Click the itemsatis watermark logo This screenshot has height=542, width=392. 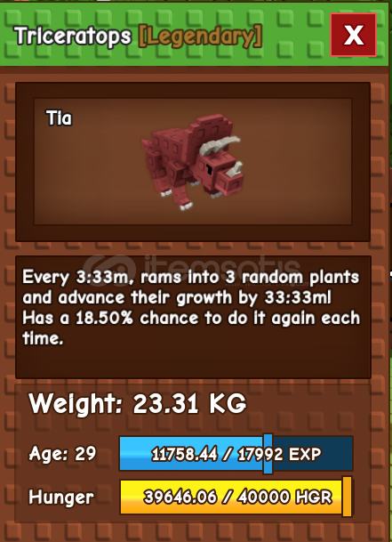[x=110, y=269]
